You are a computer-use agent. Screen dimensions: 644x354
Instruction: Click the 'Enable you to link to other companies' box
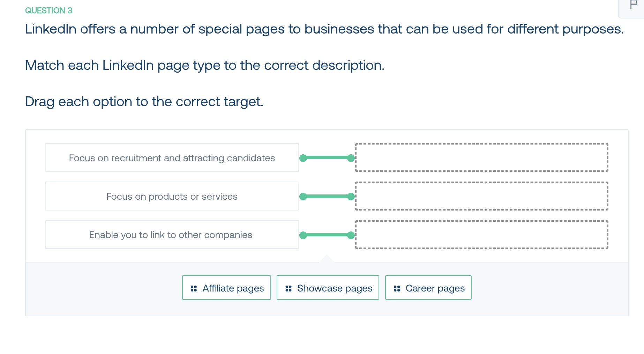click(x=172, y=235)
